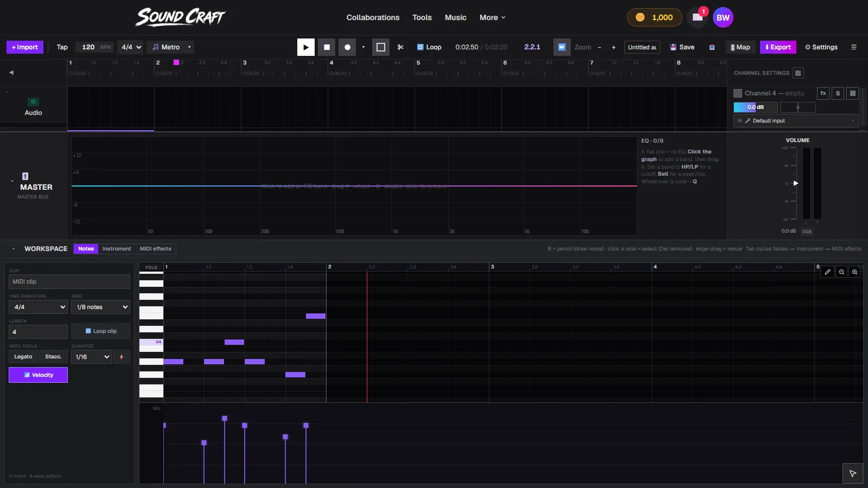Open the Grid 1/8 notes dropdown
Viewport: 868px width, 488px height.
coord(100,307)
